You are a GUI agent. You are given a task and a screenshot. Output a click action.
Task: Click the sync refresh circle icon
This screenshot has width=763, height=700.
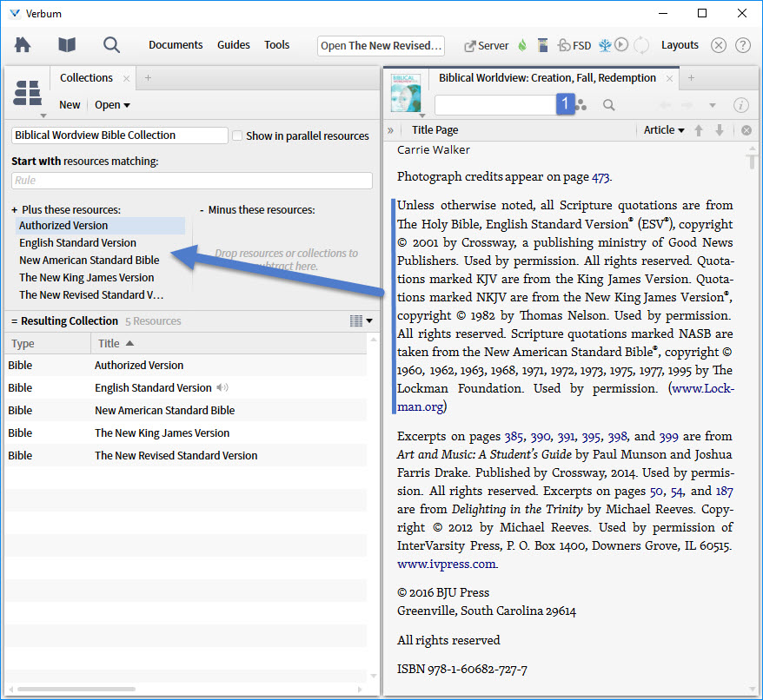point(641,45)
